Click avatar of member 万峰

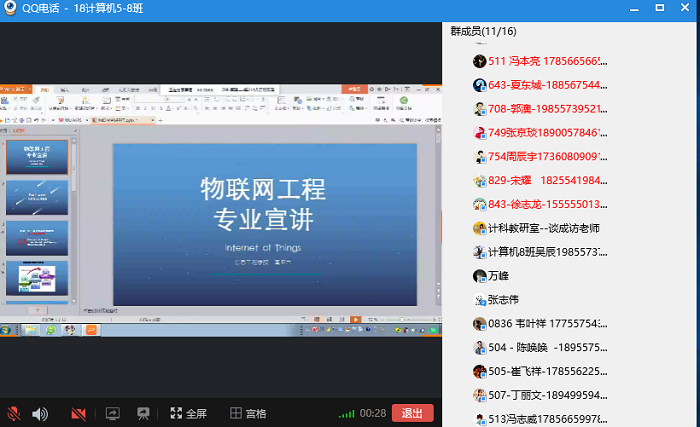[x=480, y=276]
